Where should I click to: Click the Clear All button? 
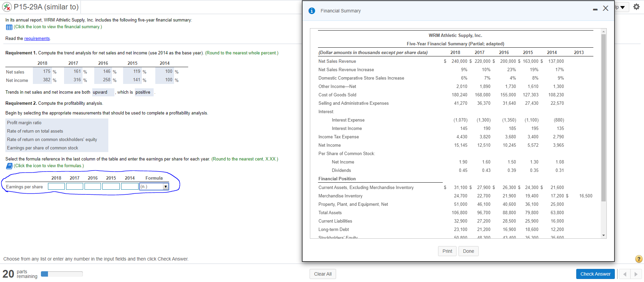tap(323, 274)
